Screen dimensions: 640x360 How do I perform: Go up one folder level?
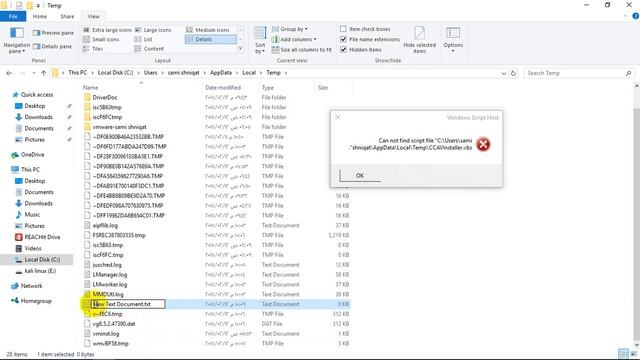(x=43, y=73)
